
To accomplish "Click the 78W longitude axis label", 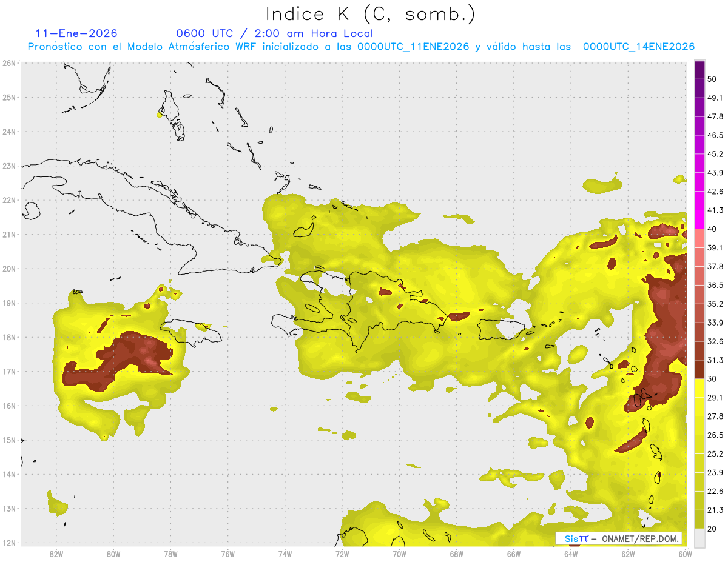I will tap(170, 554).
